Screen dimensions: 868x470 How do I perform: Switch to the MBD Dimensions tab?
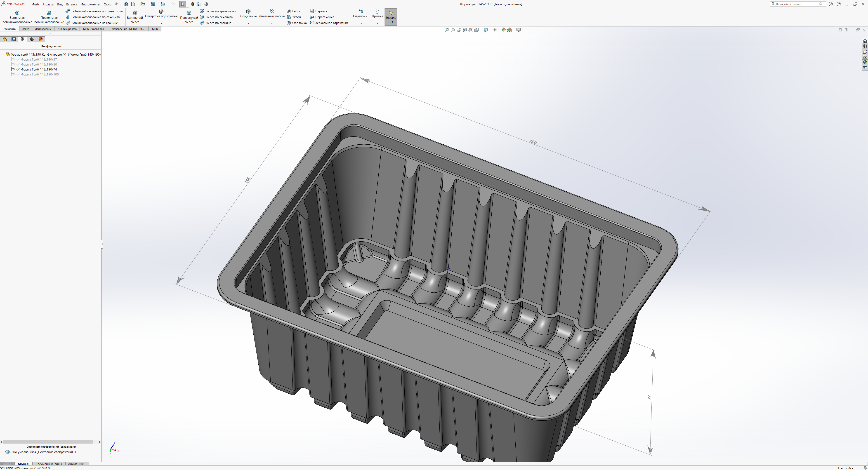[x=93, y=29]
